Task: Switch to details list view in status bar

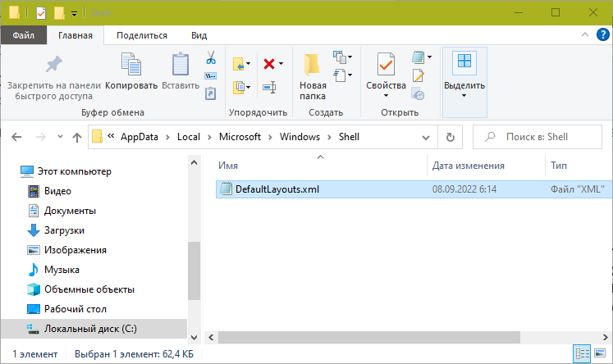Action: tap(583, 354)
